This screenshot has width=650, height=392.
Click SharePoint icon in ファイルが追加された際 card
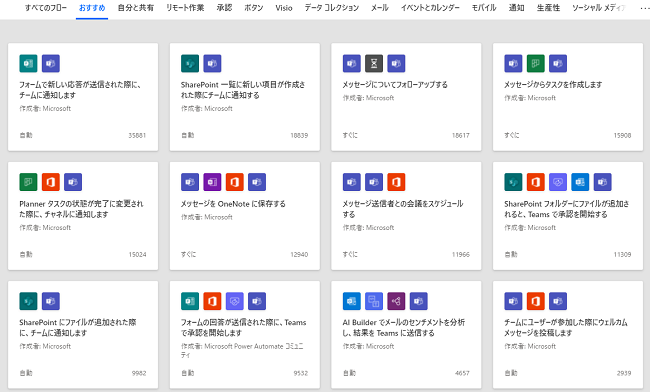click(28, 301)
